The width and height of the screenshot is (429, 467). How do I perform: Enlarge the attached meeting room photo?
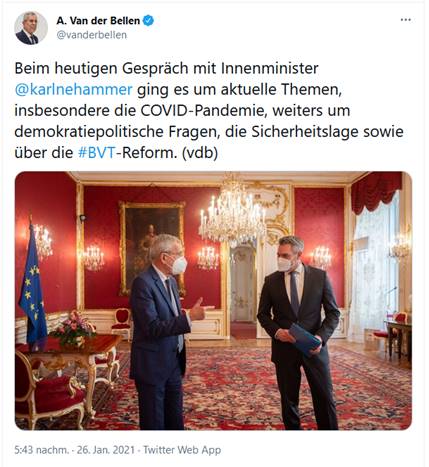click(213, 301)
